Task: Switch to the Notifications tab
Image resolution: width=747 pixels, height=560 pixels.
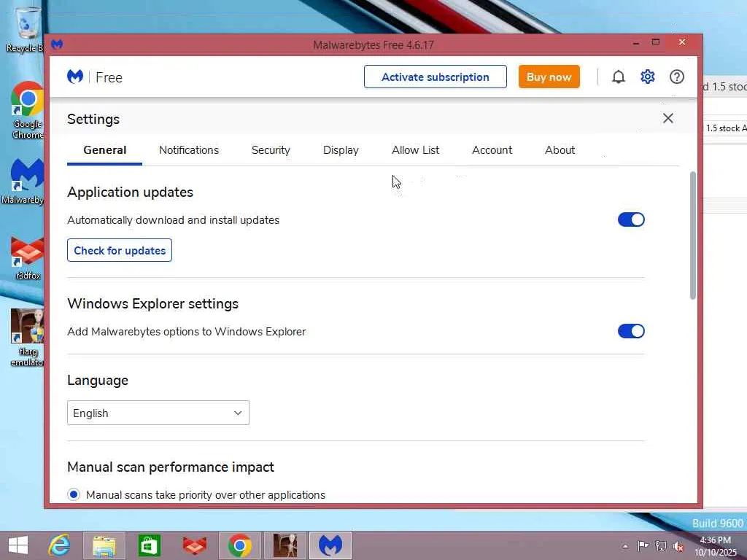Action: click(x=189, y=150)
